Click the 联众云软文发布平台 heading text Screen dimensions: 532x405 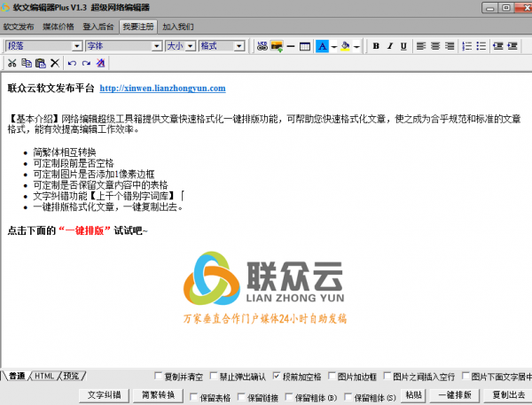pyautogui.click(x=51, y=89)
